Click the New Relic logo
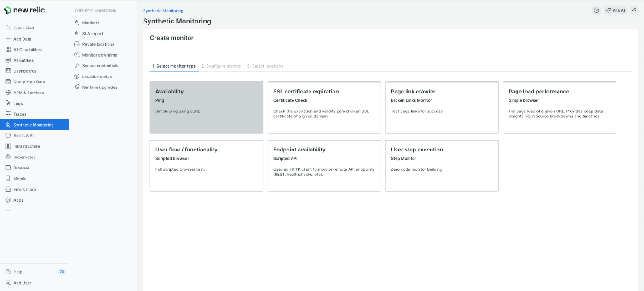The width and height of the screenshot is (644, 291). [25, 10]
